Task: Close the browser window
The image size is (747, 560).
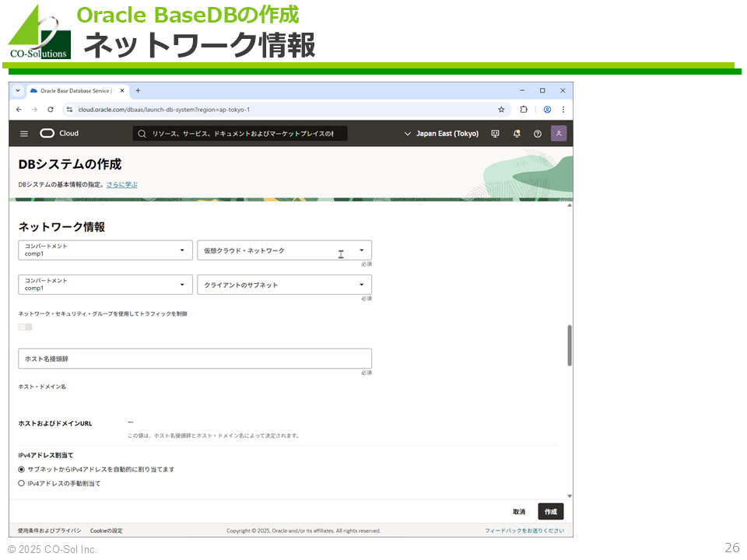Action: click(563, 90)
